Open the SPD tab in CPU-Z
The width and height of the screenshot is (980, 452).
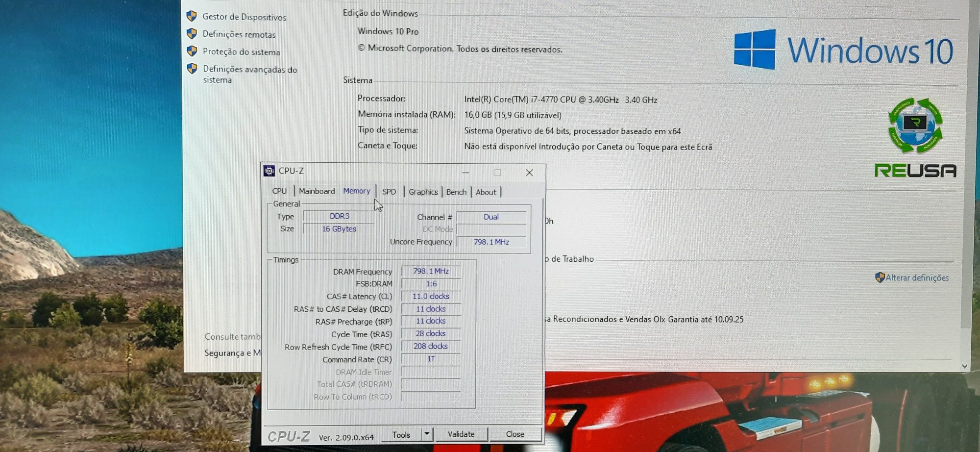point(389,192)
